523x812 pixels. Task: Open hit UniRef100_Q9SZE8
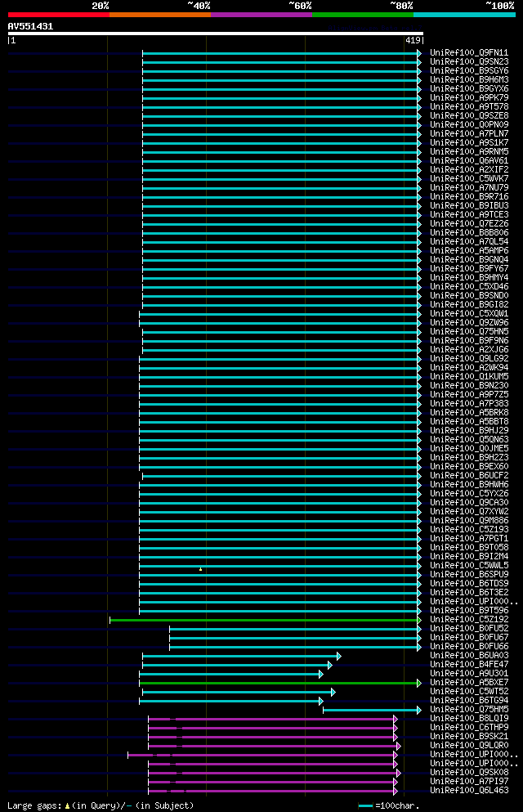pos(469,116)
